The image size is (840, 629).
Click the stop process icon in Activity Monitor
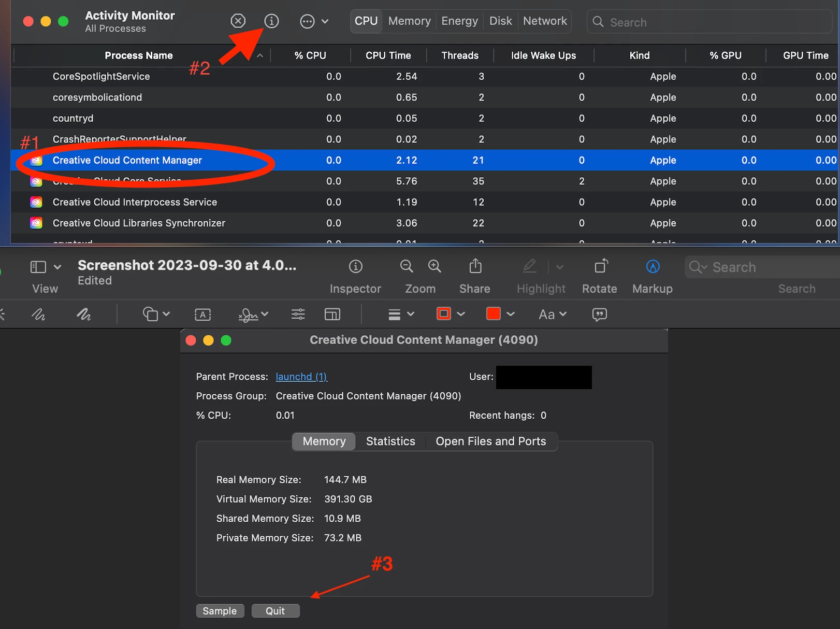pos(238,21)
